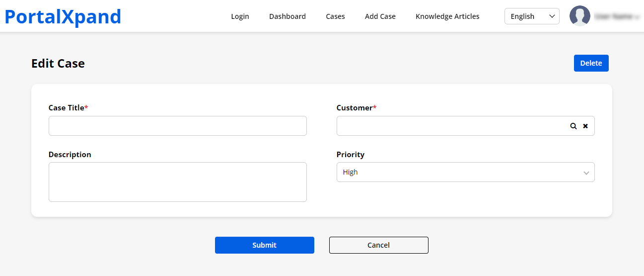This screenshot has height=276, width=644.
Task: Click inside the Customer lookup field
Action: (449, 126)
